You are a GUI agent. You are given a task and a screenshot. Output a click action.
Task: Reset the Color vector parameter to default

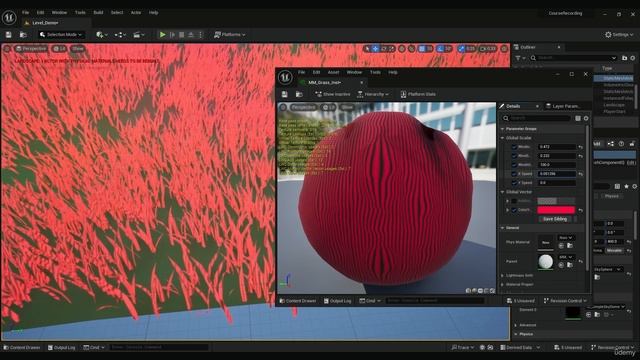pyautogui.click(x=580, y=210)
